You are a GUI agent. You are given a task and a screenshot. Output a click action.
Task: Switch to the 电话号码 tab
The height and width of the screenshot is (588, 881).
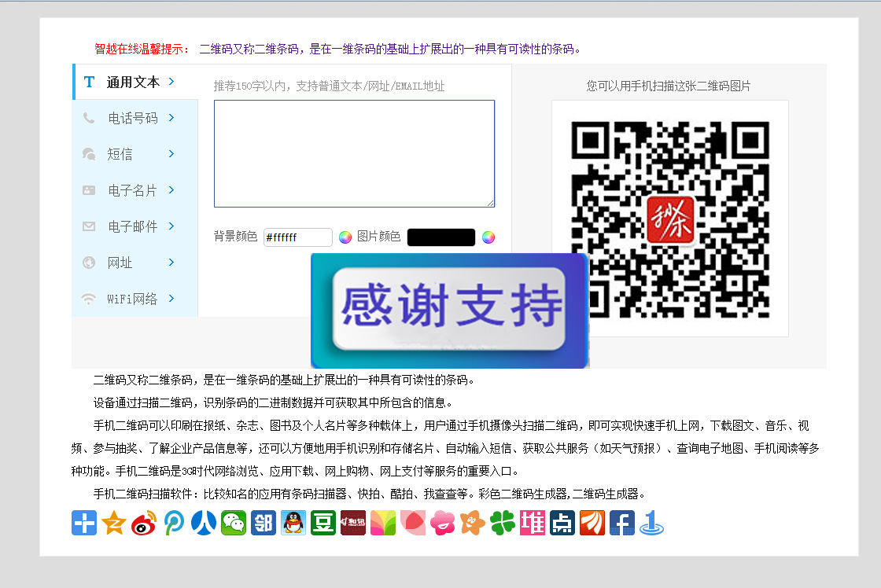coord(135,118)
